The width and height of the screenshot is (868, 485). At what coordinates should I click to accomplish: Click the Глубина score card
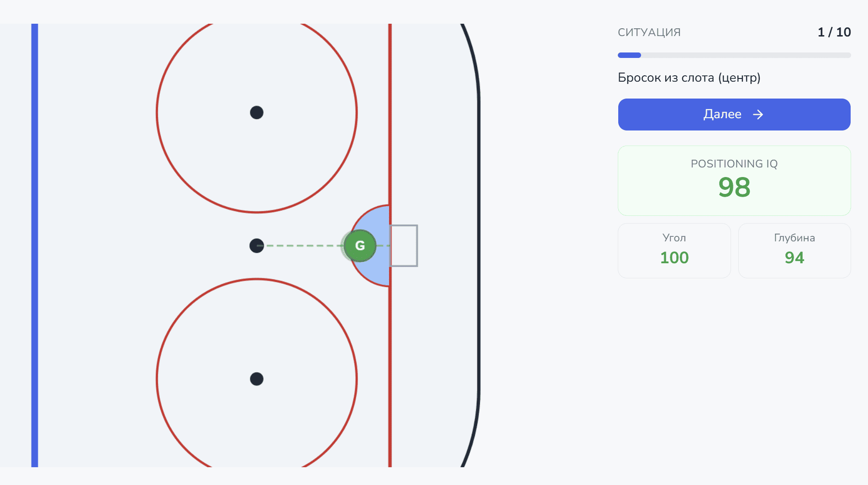coord(794,250)
